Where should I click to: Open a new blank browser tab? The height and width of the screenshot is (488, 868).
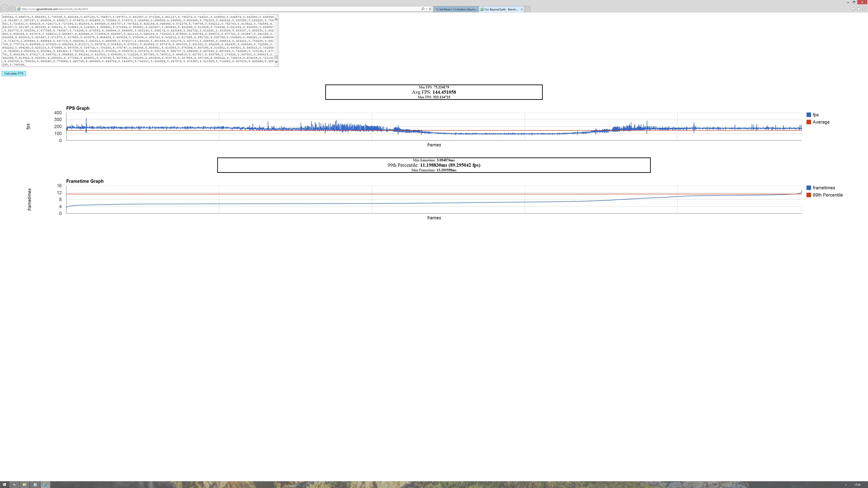527,9
